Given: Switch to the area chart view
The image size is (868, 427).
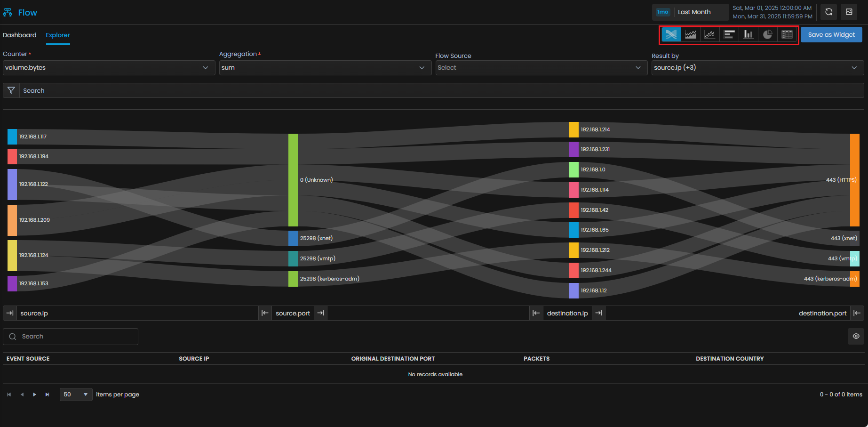Looking at the screenshot, I should [691, 34].
